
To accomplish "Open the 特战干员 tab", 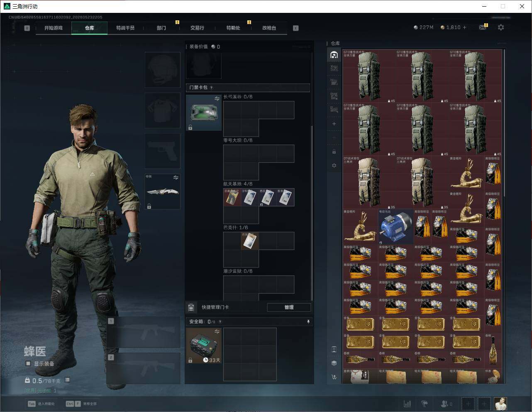I will [x=125, y=28].
